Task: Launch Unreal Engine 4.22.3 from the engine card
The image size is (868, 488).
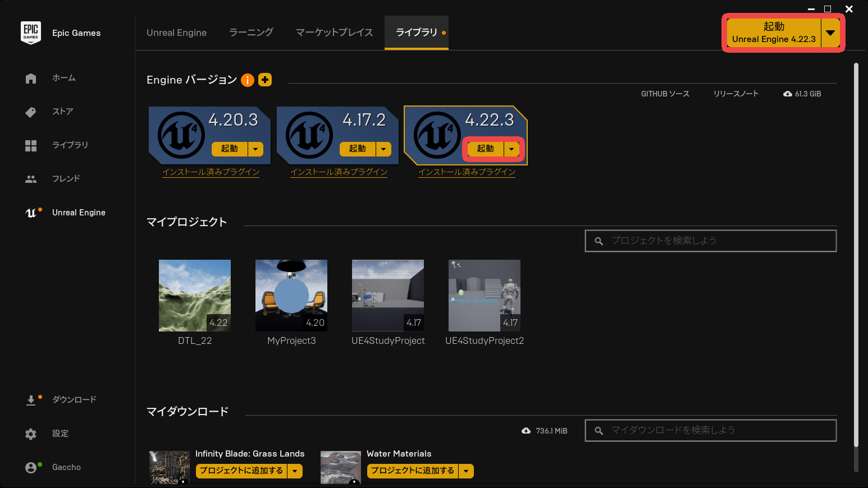Action: [x=486, y=149]
